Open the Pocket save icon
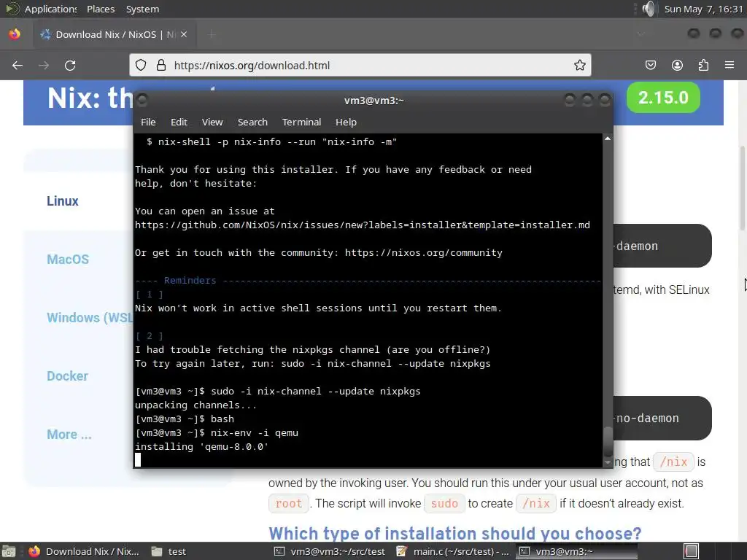Image resolution: width=747 pixels, height=560 pixels. point(650,65)
